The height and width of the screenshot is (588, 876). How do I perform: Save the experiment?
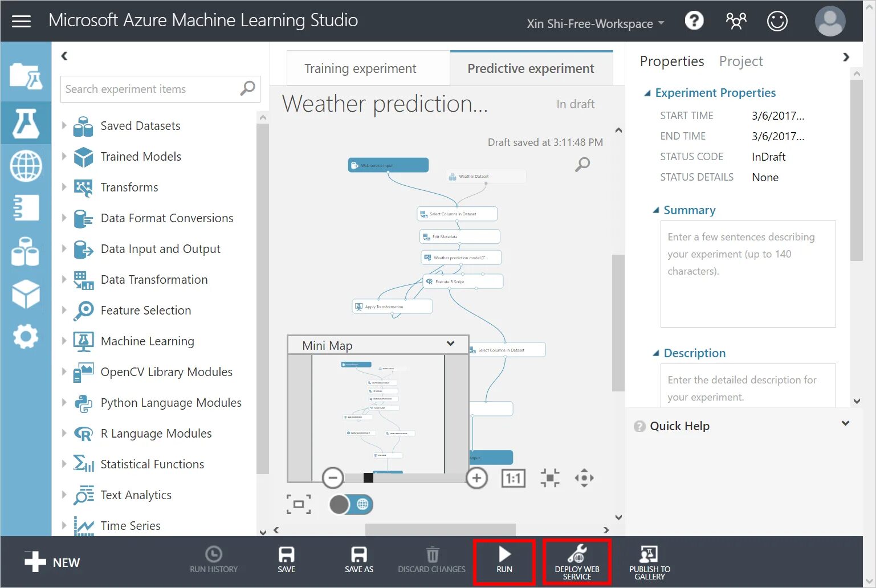(x=286, y=560)
